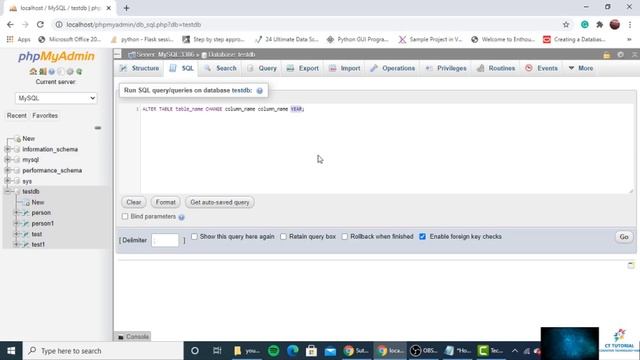The width and height of the screenshot is (640, 360).
Task: Expand the sys database node
Action: tap(7, 181)
